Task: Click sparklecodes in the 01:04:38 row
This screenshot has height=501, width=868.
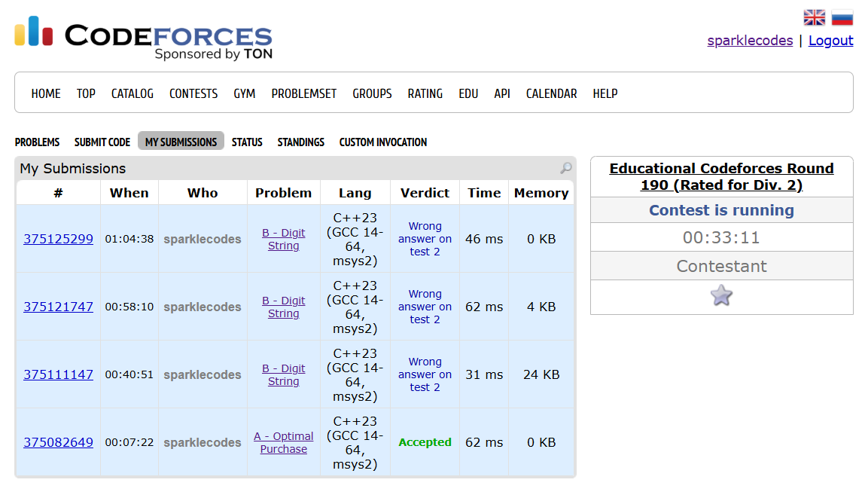Action: click(202, 239)
